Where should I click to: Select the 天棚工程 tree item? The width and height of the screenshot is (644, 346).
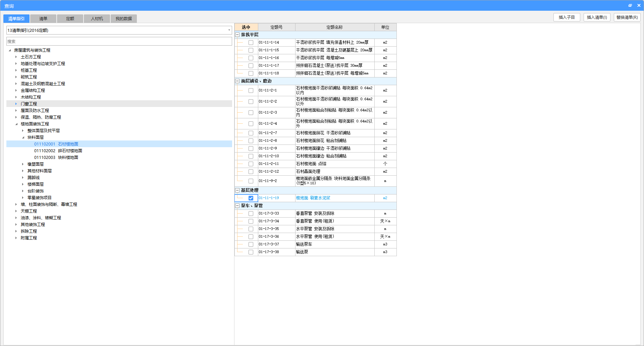pos(29,211)
